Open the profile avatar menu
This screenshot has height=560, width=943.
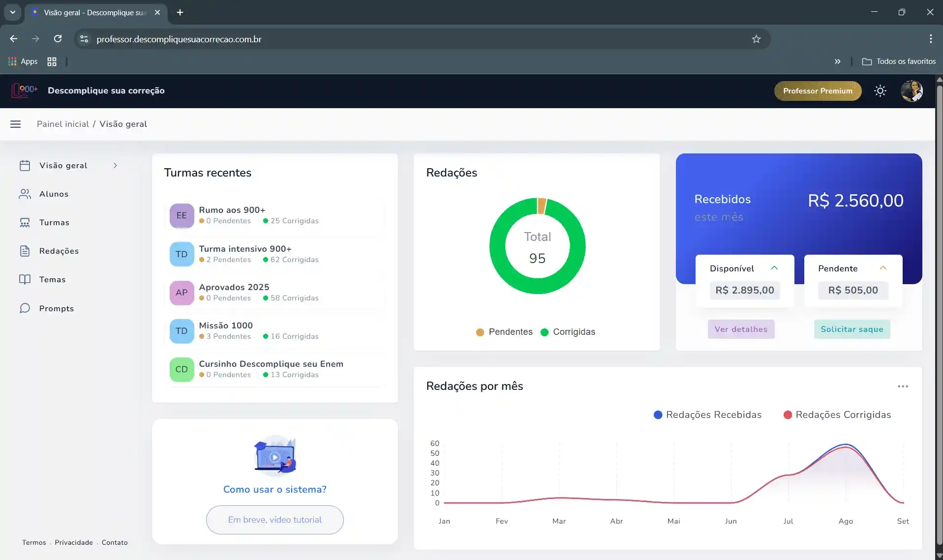[x=913, y=91]
